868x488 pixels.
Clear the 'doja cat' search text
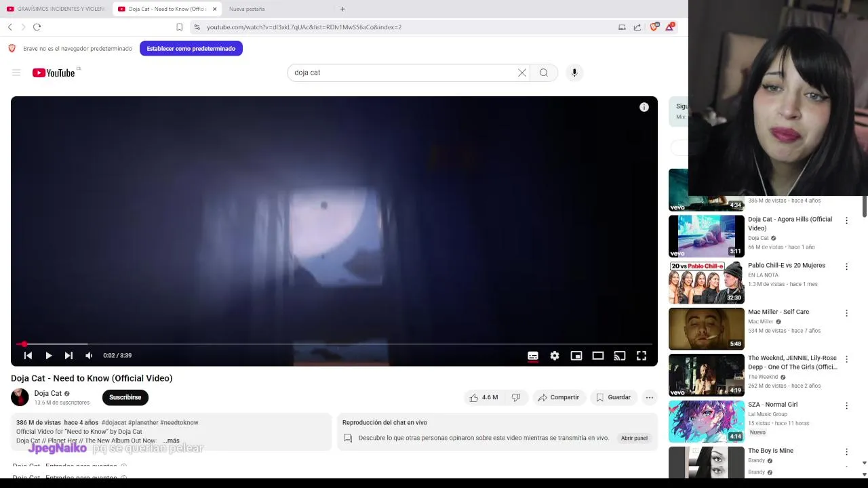point(522,73)
